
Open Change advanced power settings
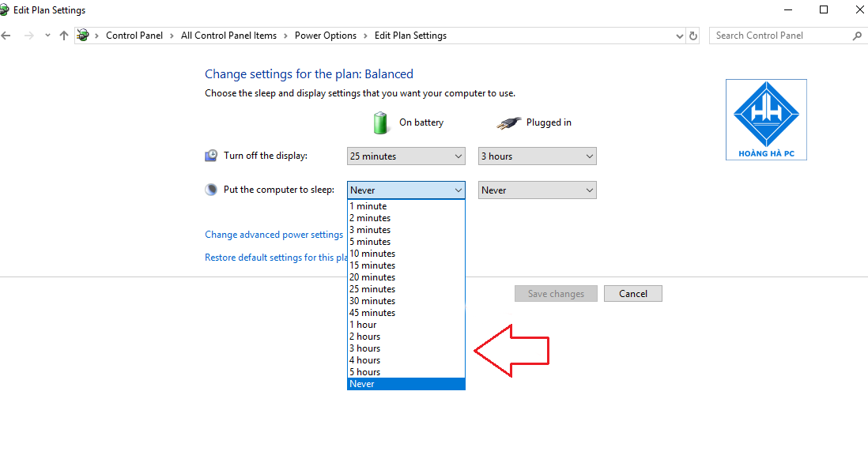[274, 234]
